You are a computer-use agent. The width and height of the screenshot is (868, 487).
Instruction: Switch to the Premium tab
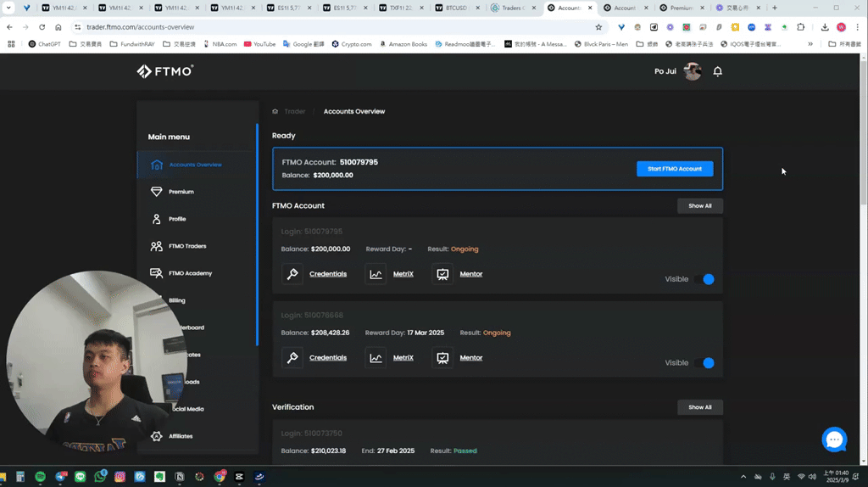[x=682, y=8]
